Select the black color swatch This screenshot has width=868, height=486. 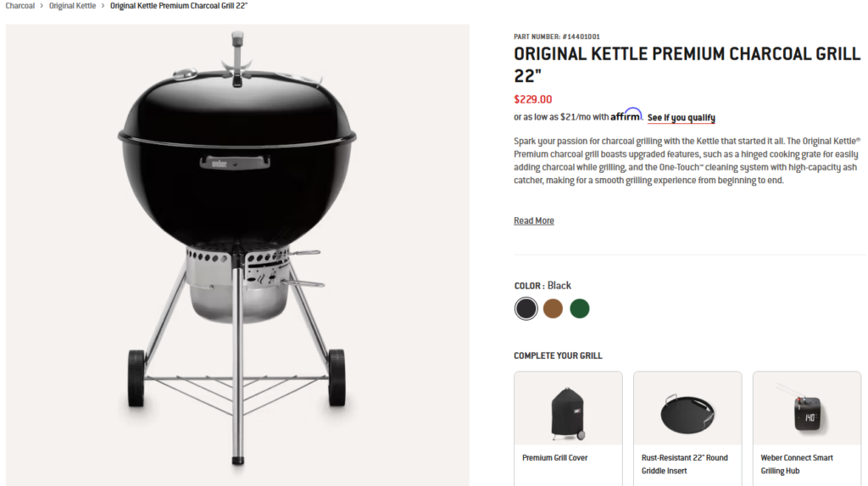click(526, 308)
